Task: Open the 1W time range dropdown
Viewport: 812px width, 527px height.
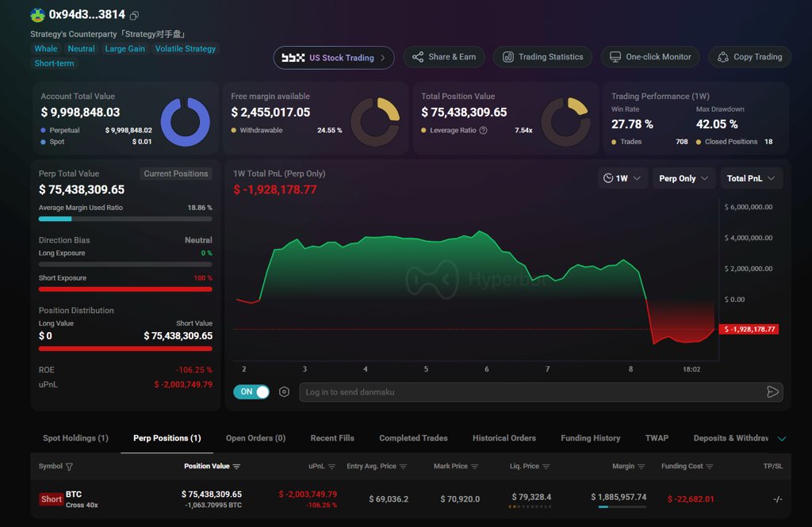Action: click(x=622, y=178)
